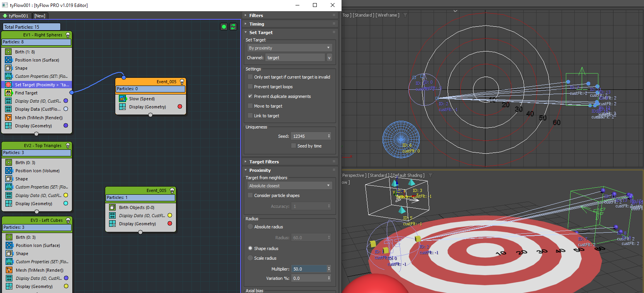Toggle the lightbulb on EV3 - Left Cubes
Screen dimensions: 644x293
tap(68, 220)
